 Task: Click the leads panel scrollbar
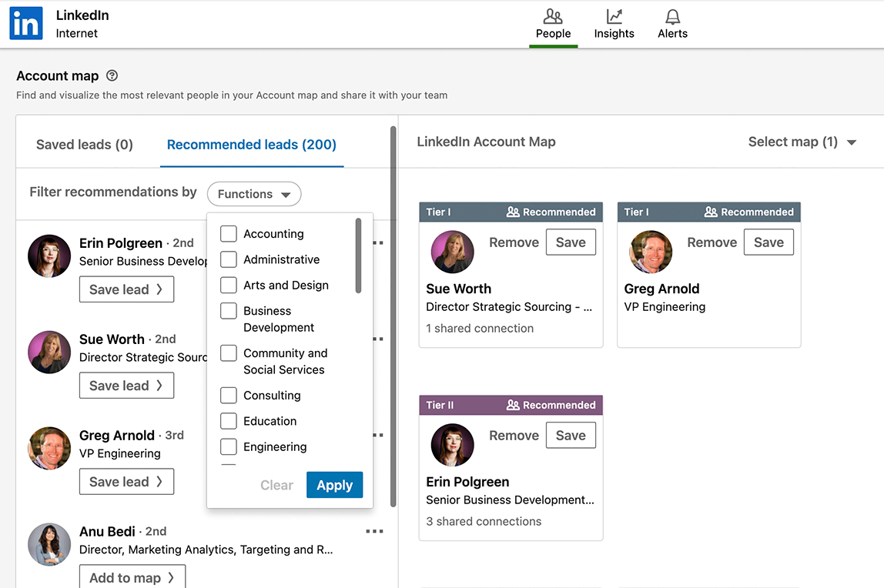(x=393, y=316)
